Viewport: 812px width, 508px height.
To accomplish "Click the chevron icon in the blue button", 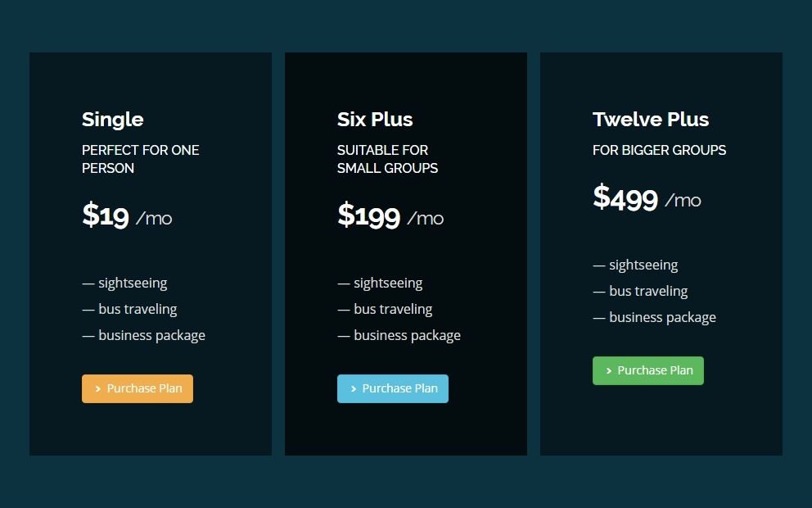I will (354, 389).
